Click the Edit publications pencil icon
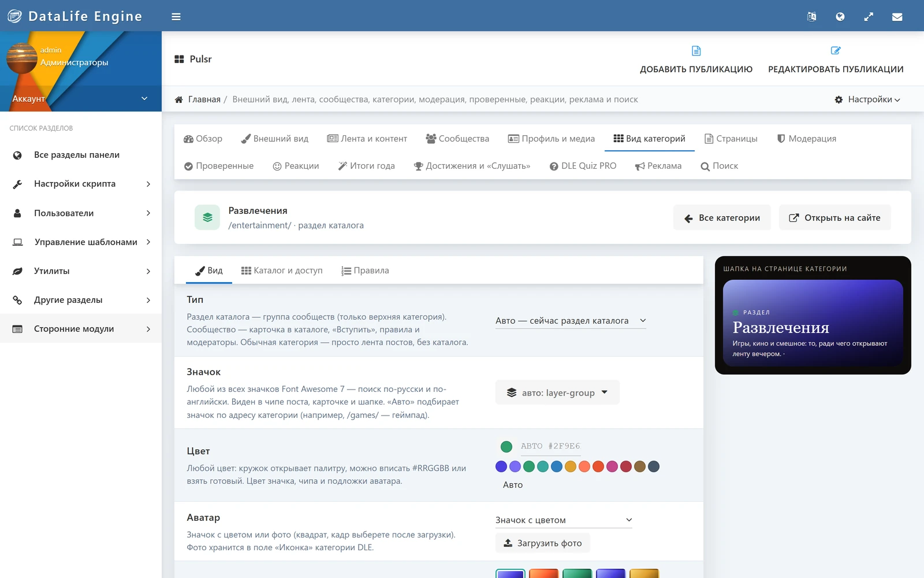 (x=836, y=51)
